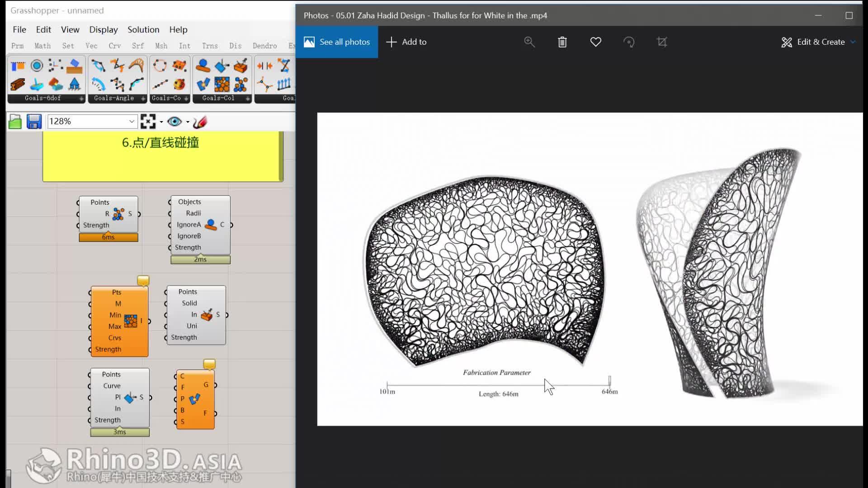Viewport: 868px width, 488px height.
Task: Toggle the eye preview visibility icon
Action: (175, 122)
